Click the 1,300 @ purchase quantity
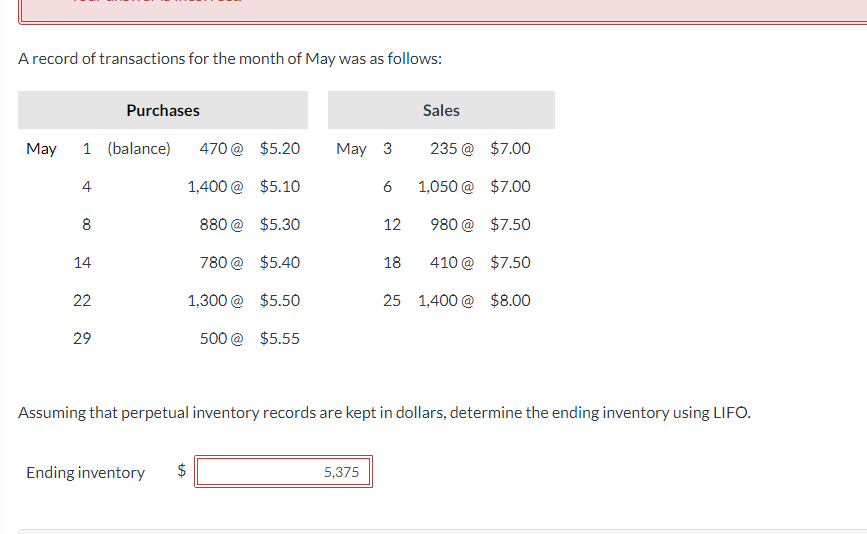Image resolution: width=867 pixels, height=534 pixels. (215, 301)
